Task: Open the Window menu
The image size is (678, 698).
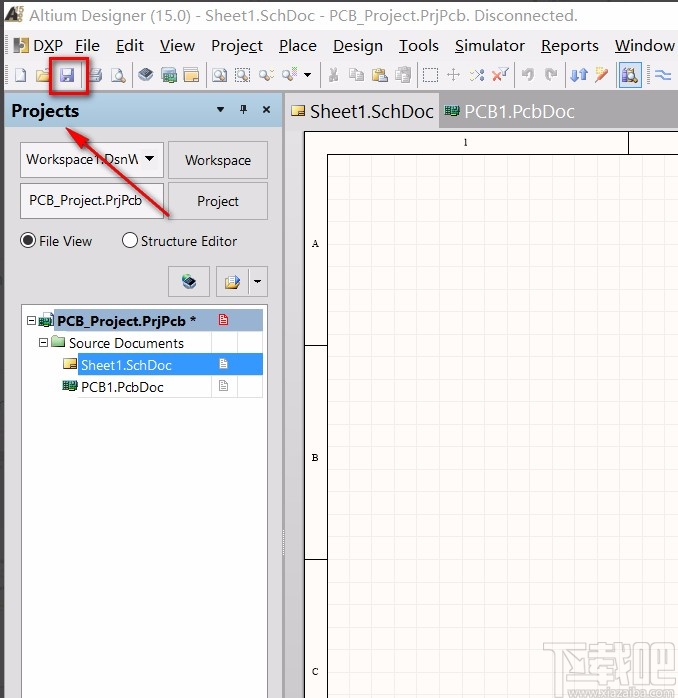Action: coord(645,46)
